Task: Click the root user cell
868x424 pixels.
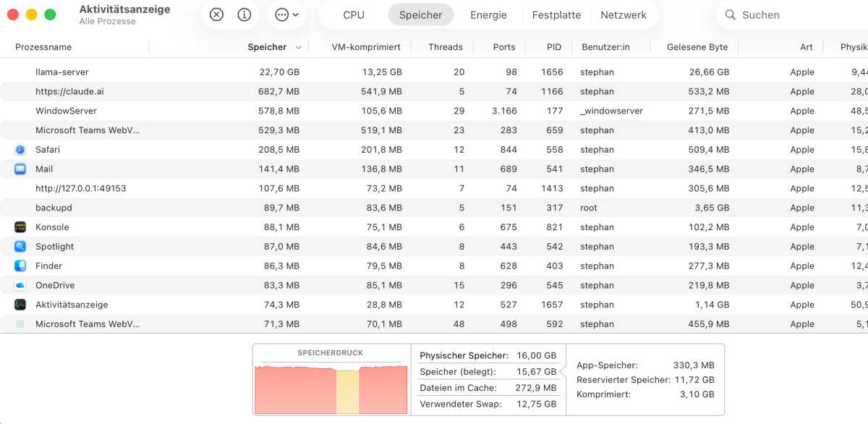Action: [589, 208]
